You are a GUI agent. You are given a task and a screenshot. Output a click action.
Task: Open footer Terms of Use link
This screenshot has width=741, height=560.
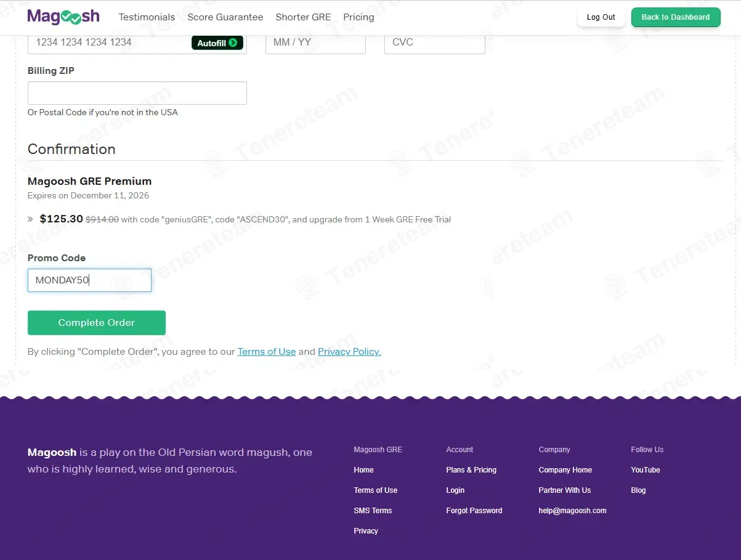point(376,490)
